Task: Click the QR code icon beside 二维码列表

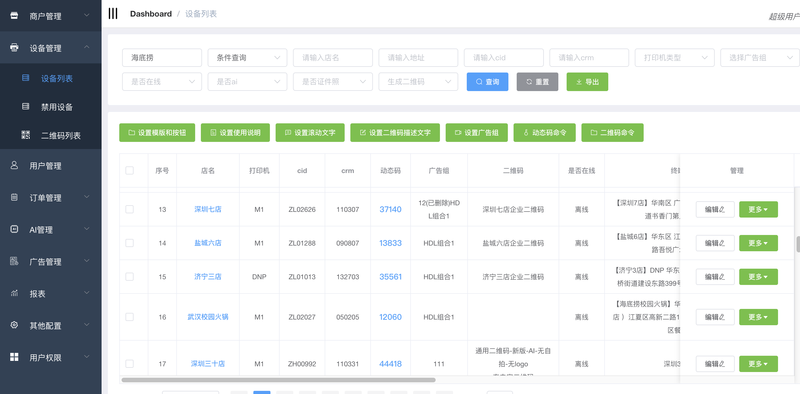Action: coord(26,135)
